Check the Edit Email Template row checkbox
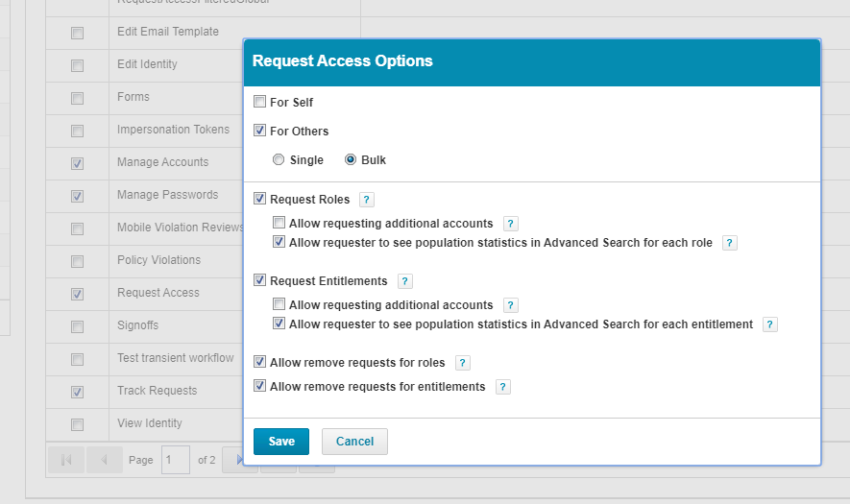Viewport: 850px width, 504px height. coord(77,33)
